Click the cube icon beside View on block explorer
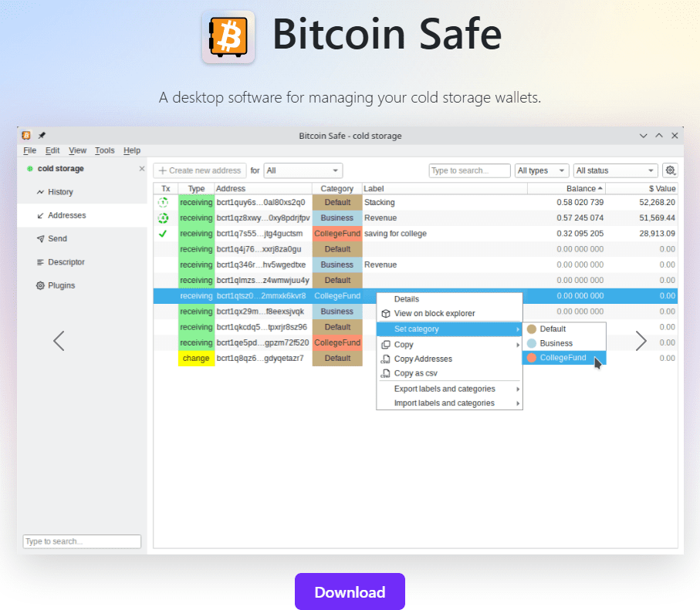Viewport: 700px width, 610px height. tap(384, 314)
